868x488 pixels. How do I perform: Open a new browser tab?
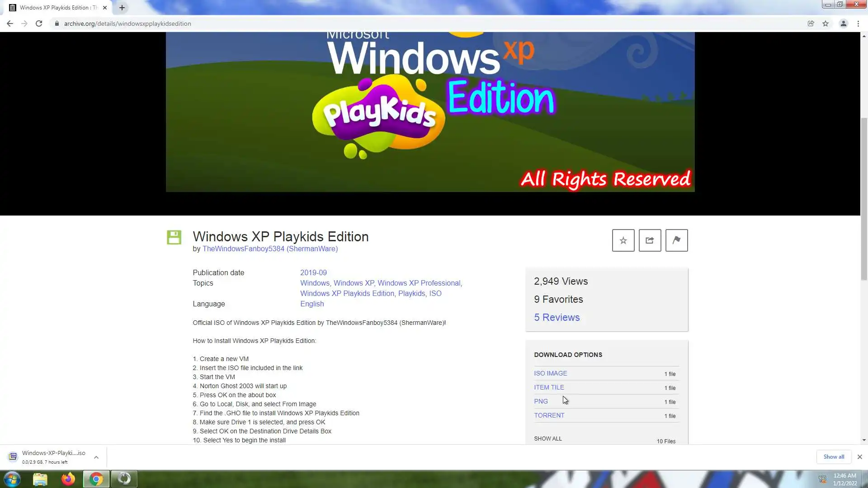click(122, 8)
